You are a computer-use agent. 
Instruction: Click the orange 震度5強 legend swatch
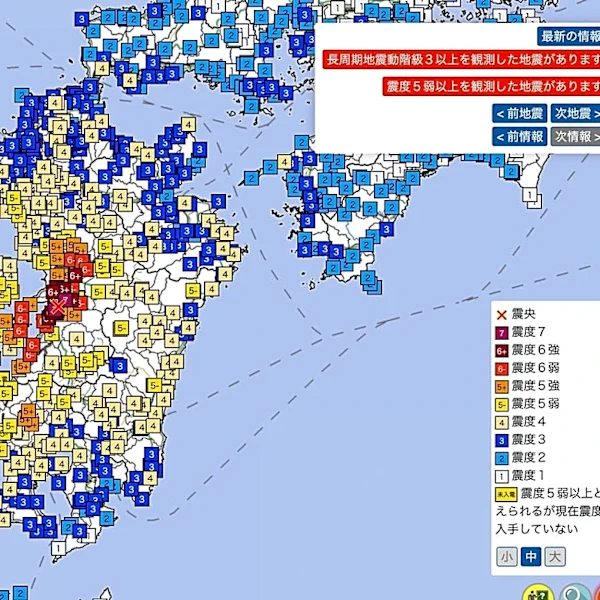pyautogui.click(x=502, y=386)
